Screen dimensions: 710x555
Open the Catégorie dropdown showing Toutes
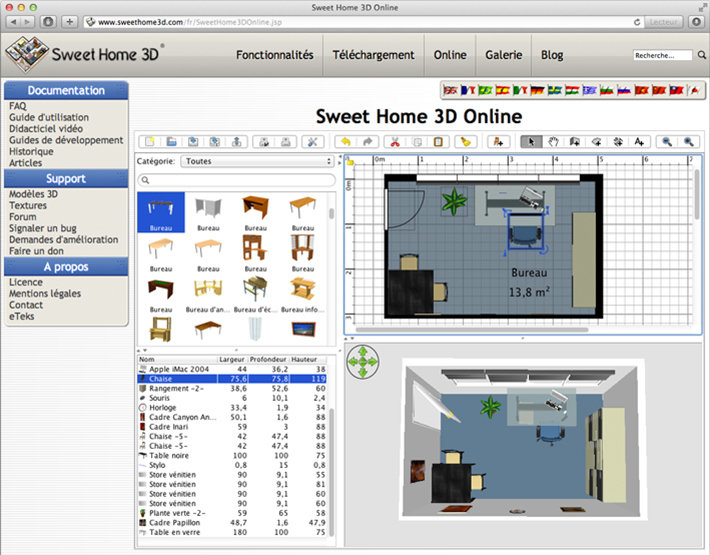(x=258, y=161)
